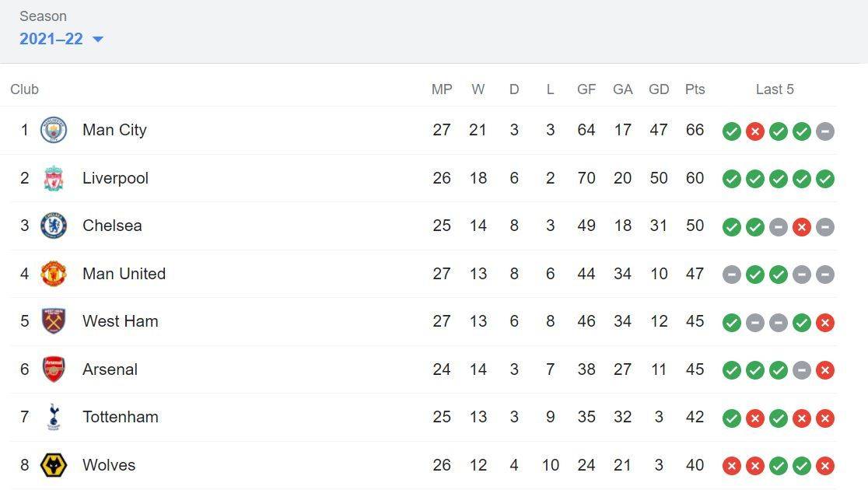Select the GD column header
The width and height of the screenshot is (868, 490).
[659, 89]
